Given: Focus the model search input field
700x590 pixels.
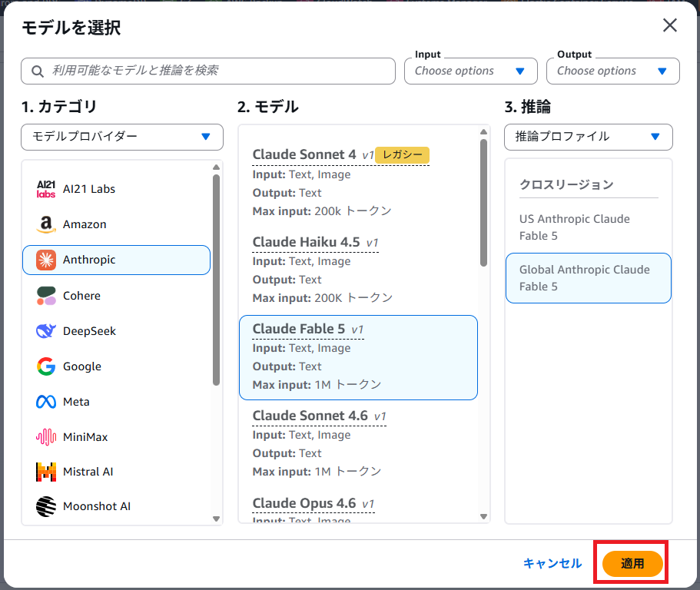Looking at the screenshot, I should click(208, 71).
